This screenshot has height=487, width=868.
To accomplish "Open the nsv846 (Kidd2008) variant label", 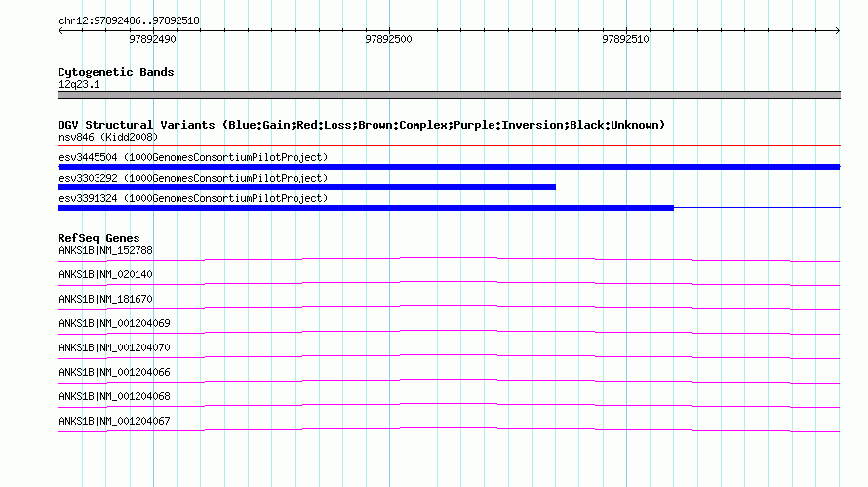I will click(108, 137).
